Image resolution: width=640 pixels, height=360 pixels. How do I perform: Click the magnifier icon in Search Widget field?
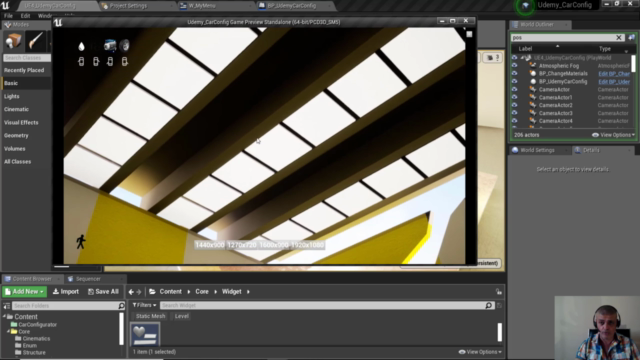click(489, 305)
